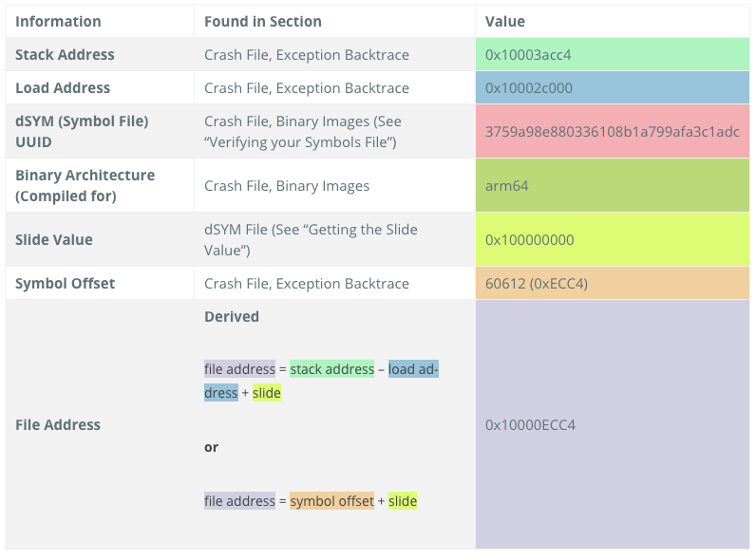Select the Stack Address row label
The height and width of the screenshot is (560, 756).
pos(65,55)
